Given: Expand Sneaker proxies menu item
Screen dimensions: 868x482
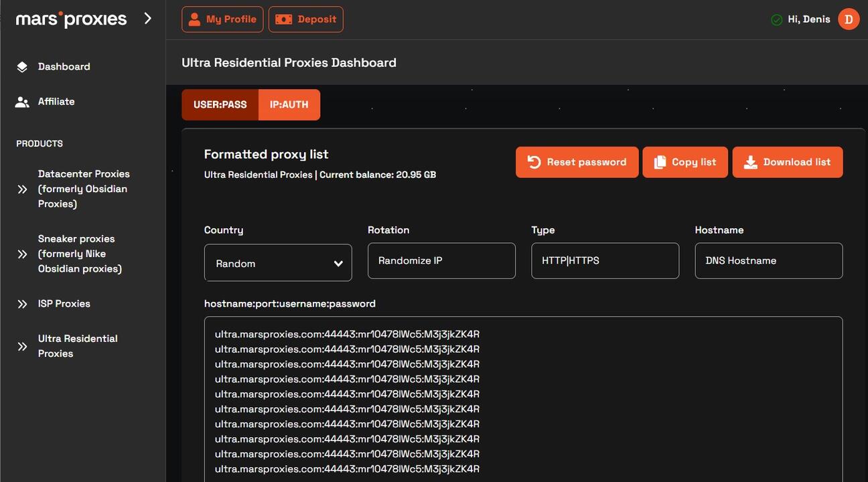Looking at the screenshot, I should point(80,254).
